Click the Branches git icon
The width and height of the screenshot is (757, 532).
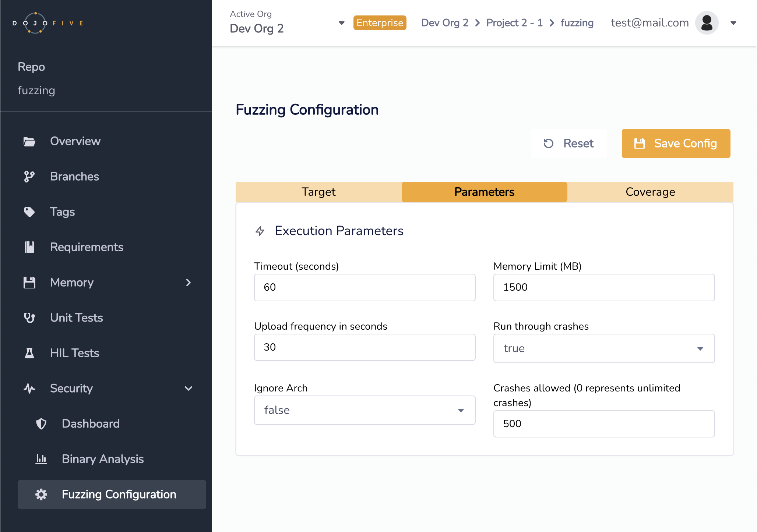(x=29, y=177)
